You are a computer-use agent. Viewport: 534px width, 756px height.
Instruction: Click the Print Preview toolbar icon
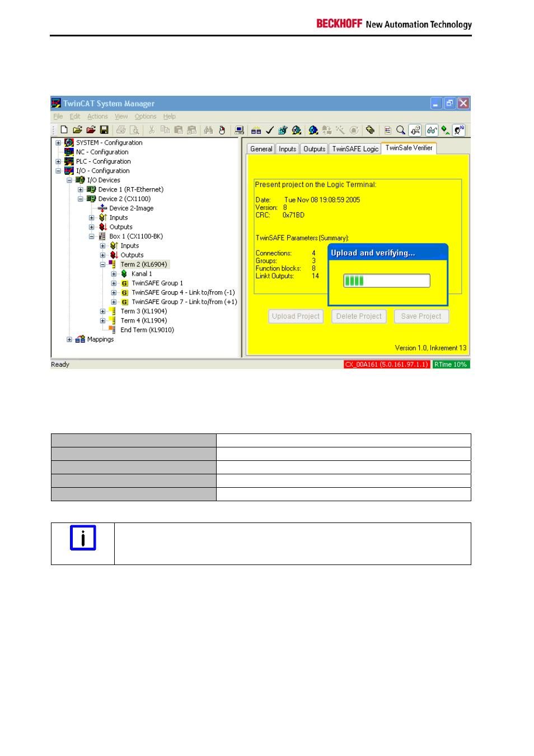[x=134, y=130]
